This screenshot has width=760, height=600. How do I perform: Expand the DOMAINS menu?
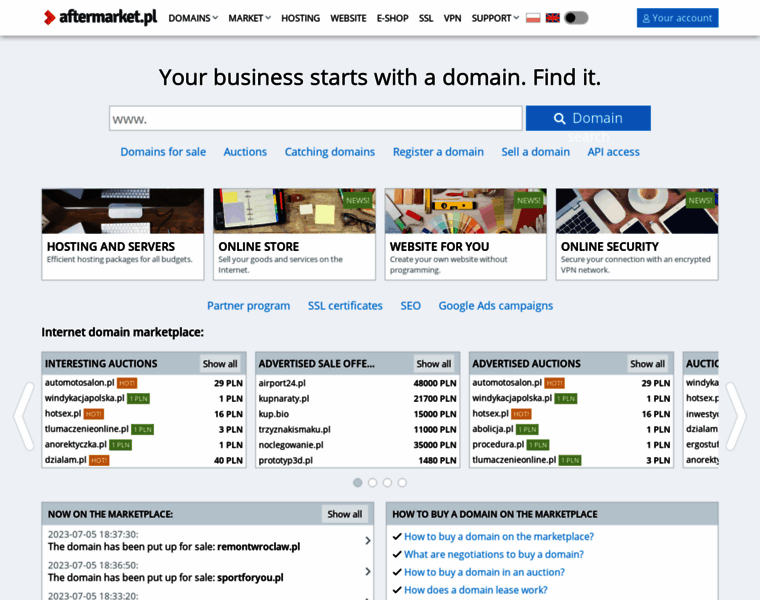(193, 18)
